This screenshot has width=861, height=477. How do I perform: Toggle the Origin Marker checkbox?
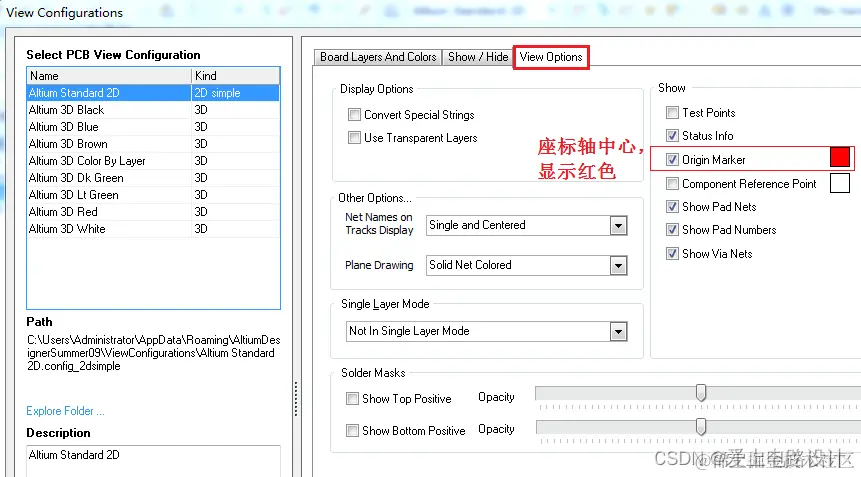tap(672, 160)
